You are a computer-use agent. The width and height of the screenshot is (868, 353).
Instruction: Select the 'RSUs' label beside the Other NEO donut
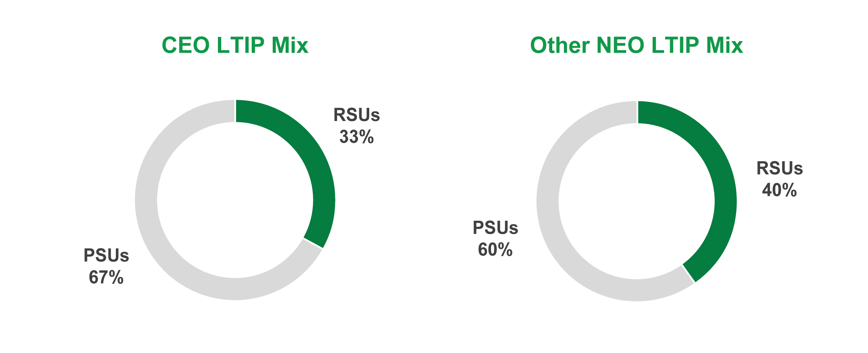tap(780, 168)
